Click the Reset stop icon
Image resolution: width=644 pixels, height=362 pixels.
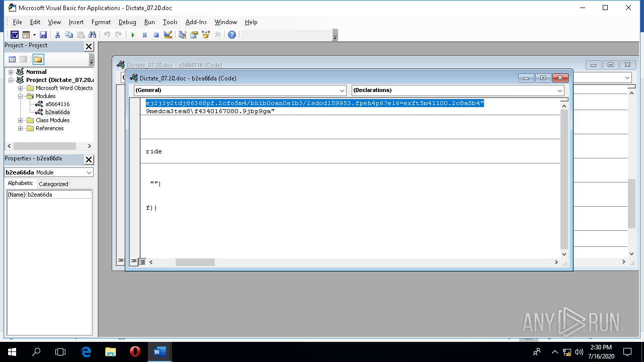click(156, 35)
